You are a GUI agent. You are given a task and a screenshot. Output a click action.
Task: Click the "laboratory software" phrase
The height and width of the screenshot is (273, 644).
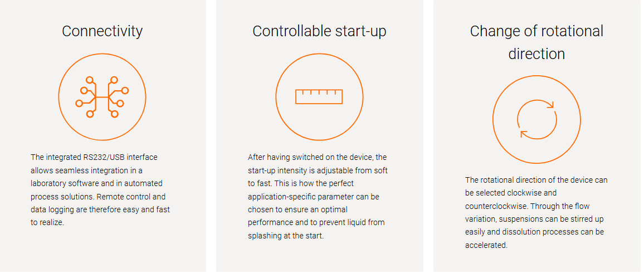click(60, 183)
